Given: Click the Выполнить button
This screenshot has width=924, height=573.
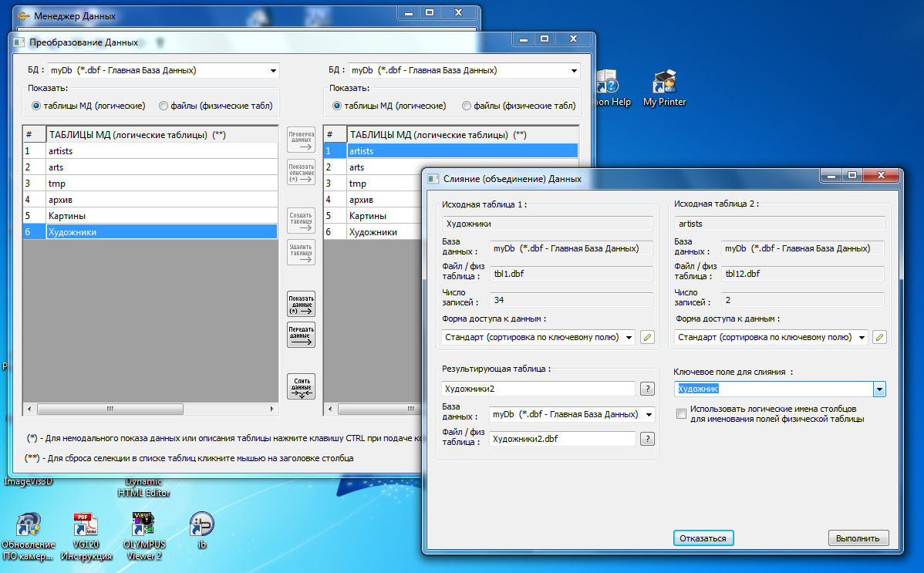Looking at the screenshot, I should (858, 538).
